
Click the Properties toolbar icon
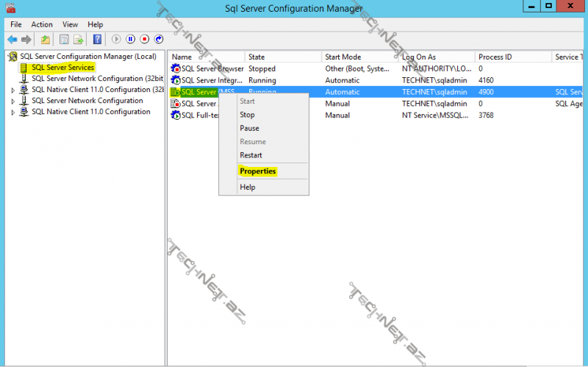[x=64, y=39]
